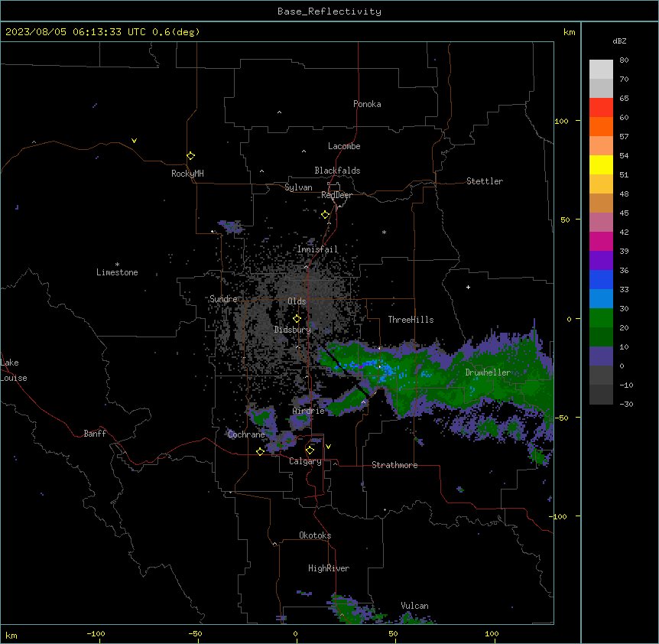Click the yellow diamond marker above RockyMH
This screenshot has height=644, width=659.
pyautogui.click(x=191, y=155)
